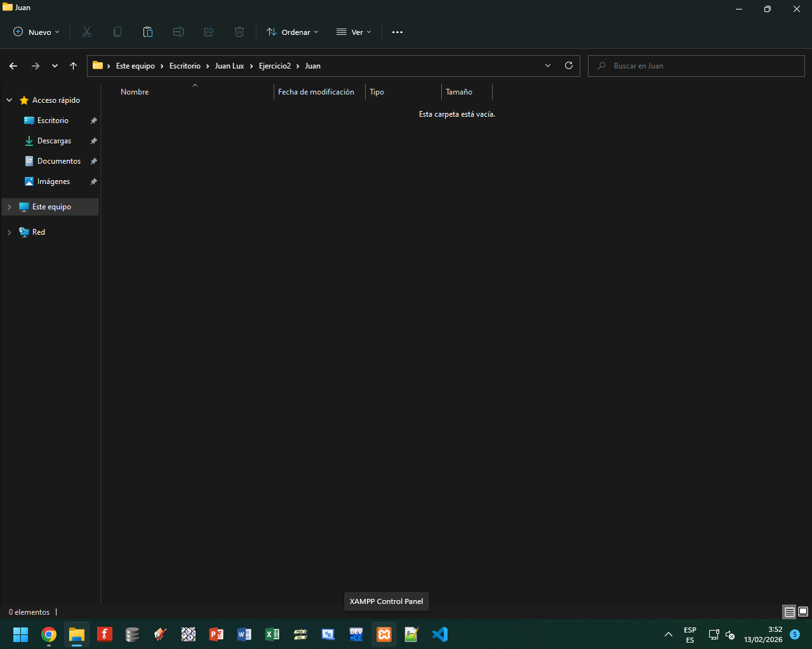The width and height of the screenshot is (812, 649).
Task: Click the Refresh button beside address bar
Action: tap(569, 65)
